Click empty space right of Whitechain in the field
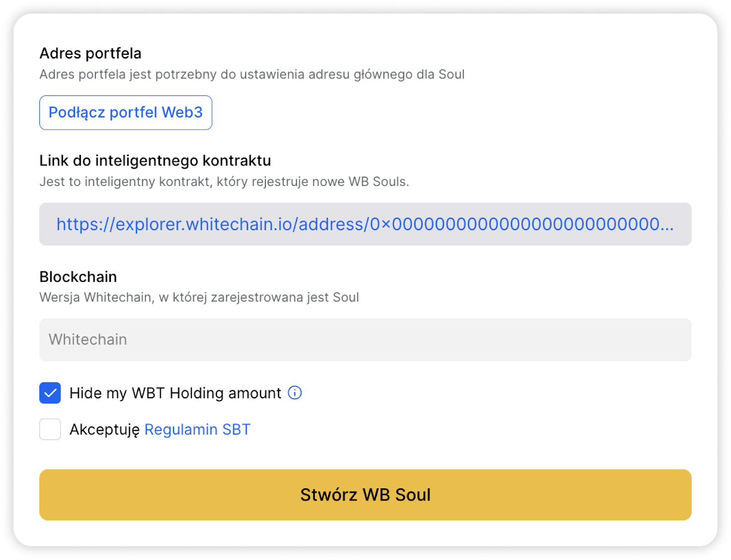Viewport: 731px width, 560px height. point(409,340)
